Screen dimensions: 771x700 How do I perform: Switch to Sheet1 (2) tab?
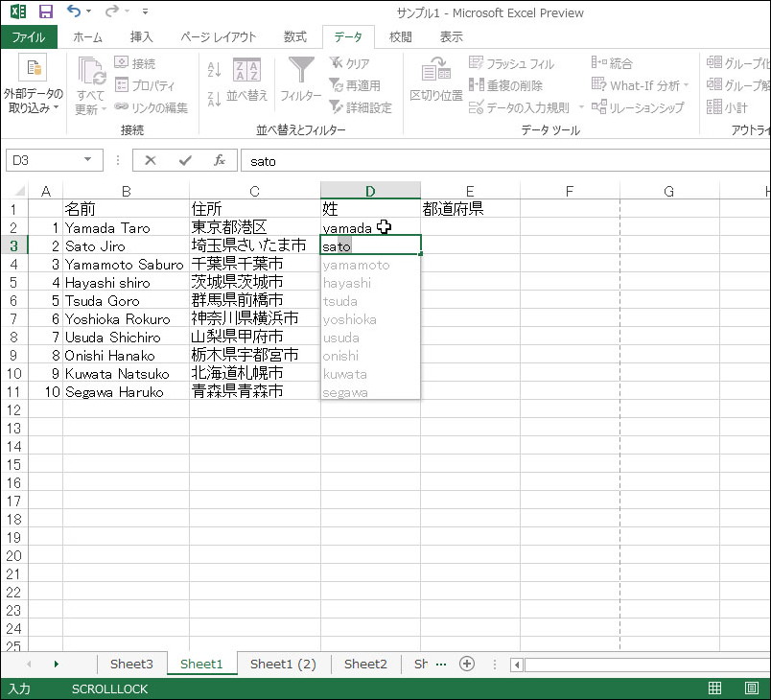pyautogui.click(x=283, y=664)
